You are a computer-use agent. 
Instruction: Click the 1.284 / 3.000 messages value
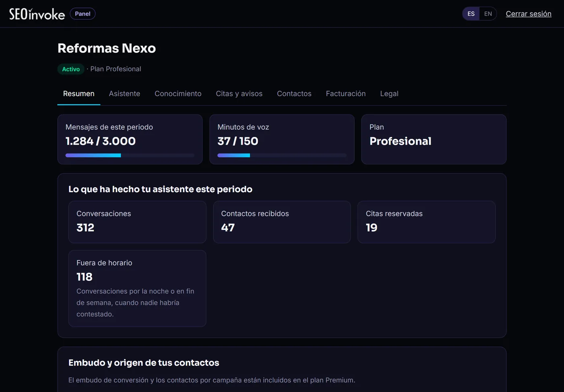point(101,141)
